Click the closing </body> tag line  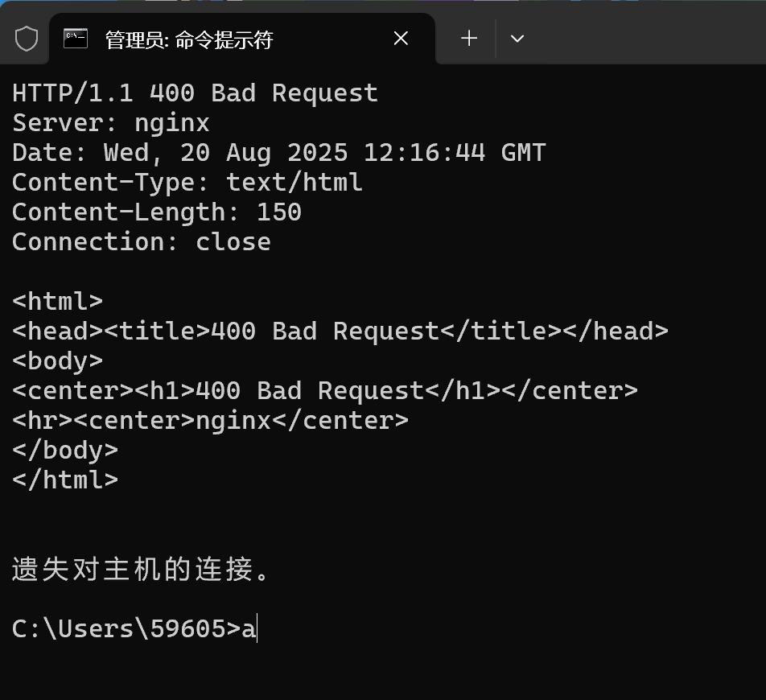pos(65,451)
